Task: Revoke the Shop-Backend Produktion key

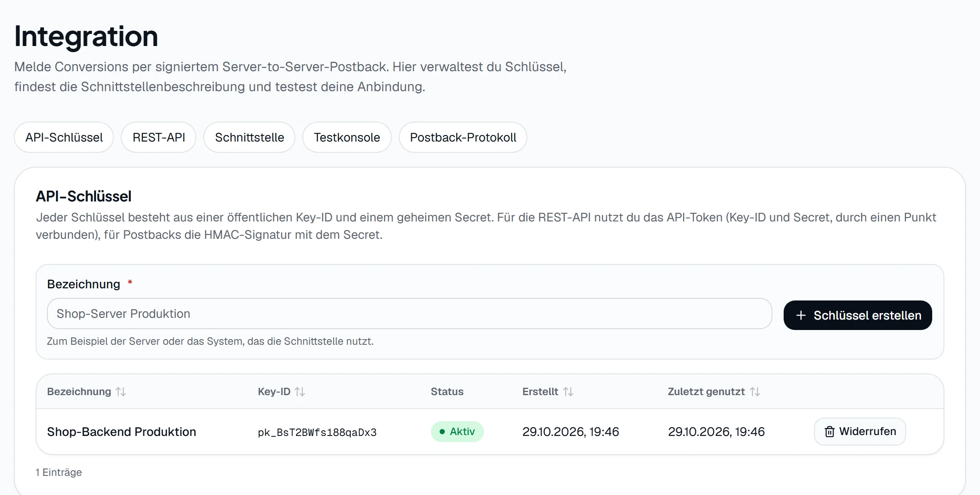Action: [860, 432]
